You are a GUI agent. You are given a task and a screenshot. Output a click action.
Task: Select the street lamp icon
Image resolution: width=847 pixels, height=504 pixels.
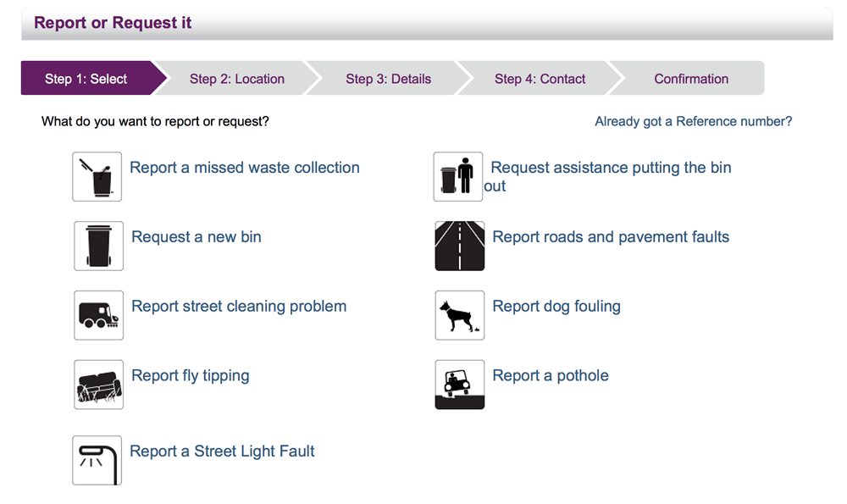tap(97, 460)
